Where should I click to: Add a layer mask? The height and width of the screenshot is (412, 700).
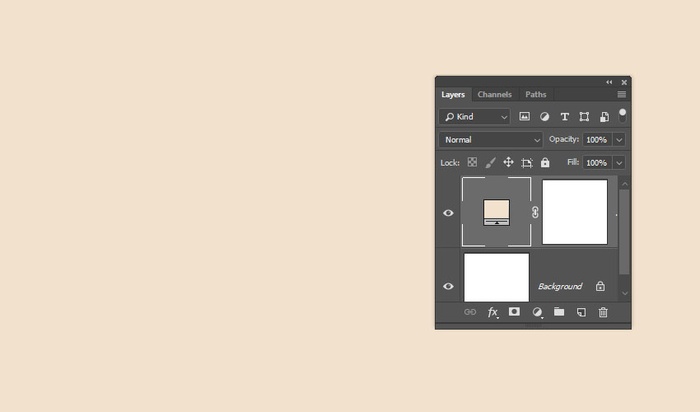pos(514,312)
